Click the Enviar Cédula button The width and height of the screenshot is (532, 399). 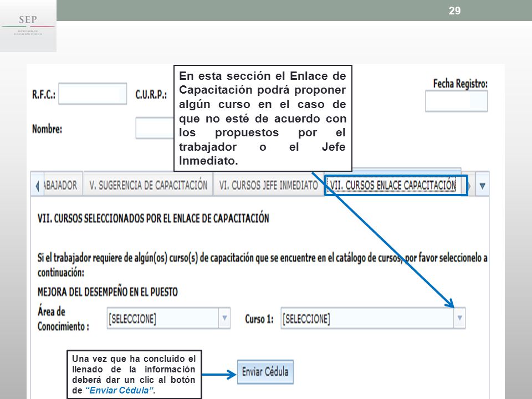click(265, 372)
